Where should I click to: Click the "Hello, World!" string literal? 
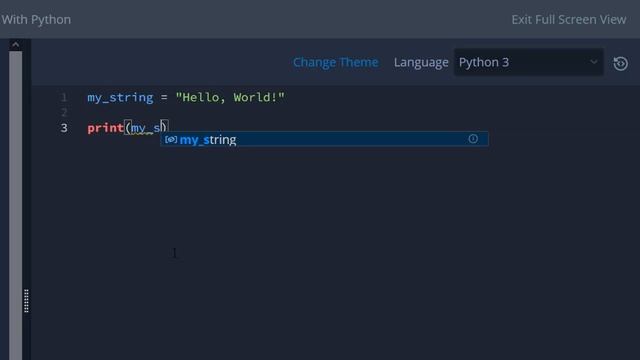[x=230, y=97]
